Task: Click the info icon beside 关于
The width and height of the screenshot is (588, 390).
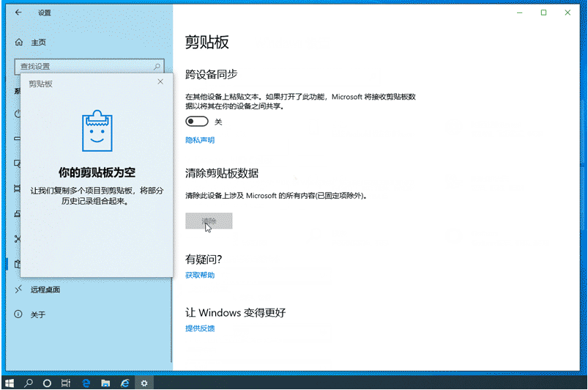Action: pyautogui.click(x=18, y=314)
